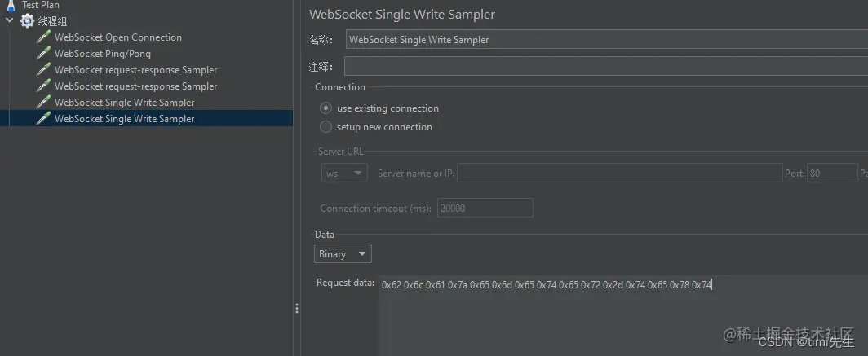
Task: Click the panel divider handle dots
Action: [297, 308]
